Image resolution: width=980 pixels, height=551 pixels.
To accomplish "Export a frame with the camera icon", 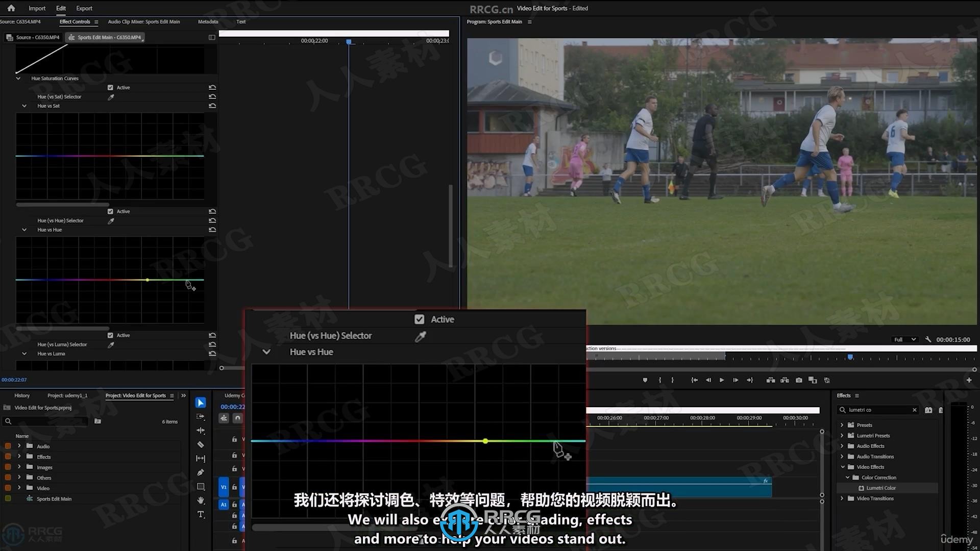I will pyautogui.click(x=799, y=380).
